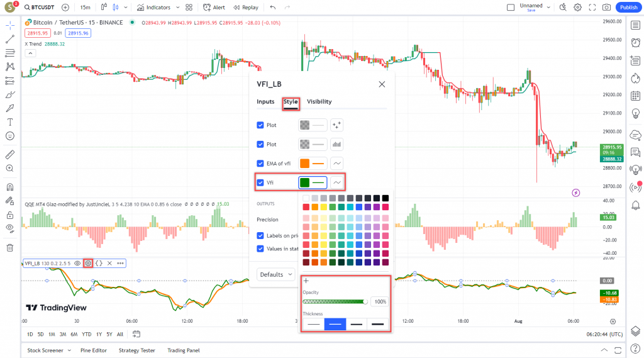Viewport: 644px width, 358px height.
Task: Toggle the EMA of vfi checkbox
Action: pyautogui.click(x=260, y=164)
